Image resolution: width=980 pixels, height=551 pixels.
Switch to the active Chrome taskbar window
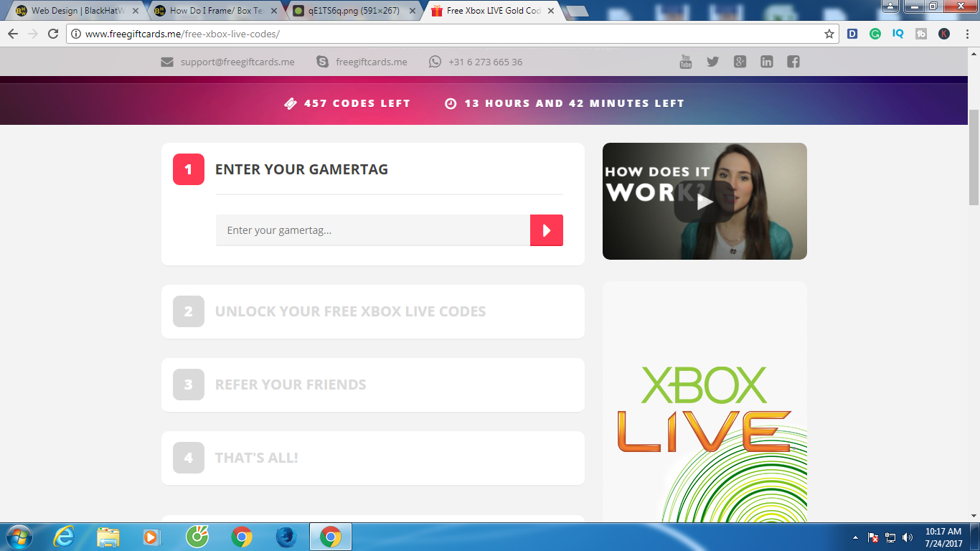point(331,537)
